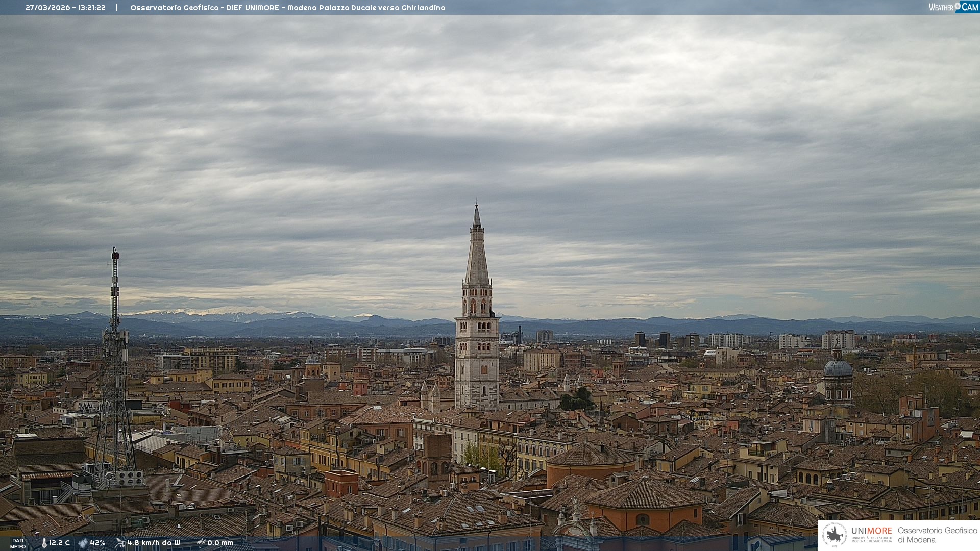Click the humidity water drops icon

tap(83, 543)
